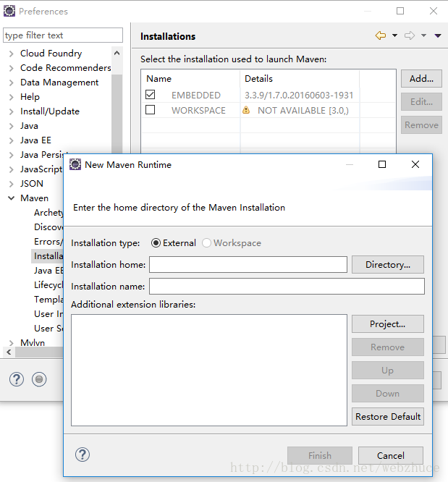Select the Lifecycle item under Maven

click(48, 285)
